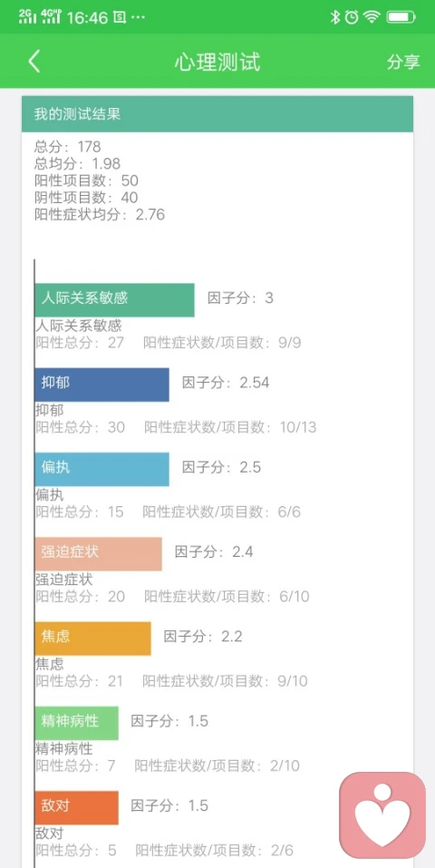Click the 阳性症状均分：2.76 line
This screenshot has width=435, height=868.
pyautogui.click(x=100, y=215)
